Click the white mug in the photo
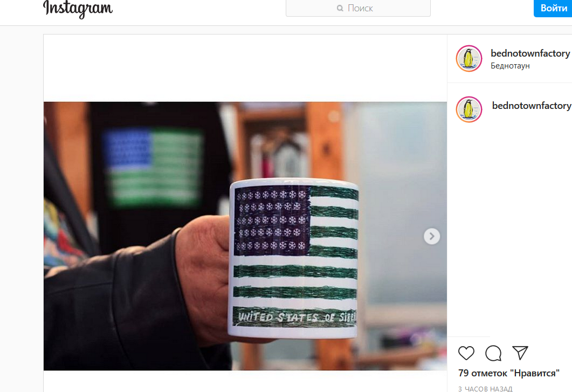Screen dimensions: 572x392 [x=293, y=258]
